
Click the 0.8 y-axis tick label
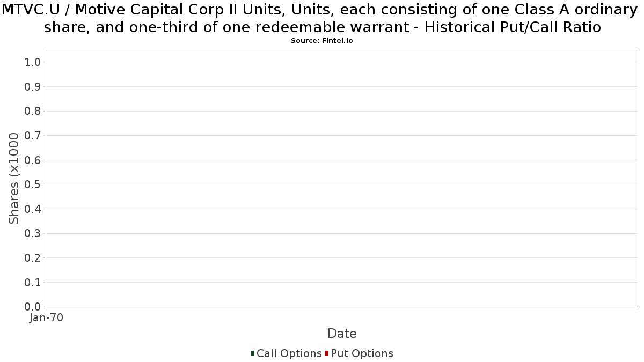pyautogui.click(x=33, y=111)
